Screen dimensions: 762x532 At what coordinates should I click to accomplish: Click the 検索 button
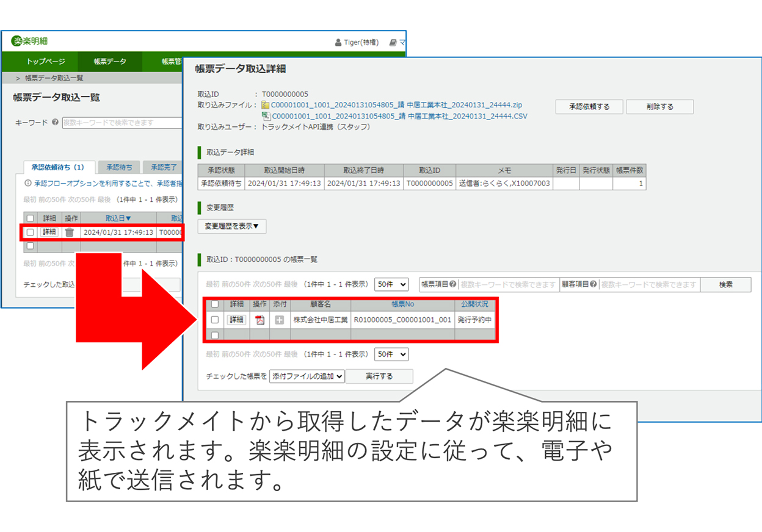[725, 285]
